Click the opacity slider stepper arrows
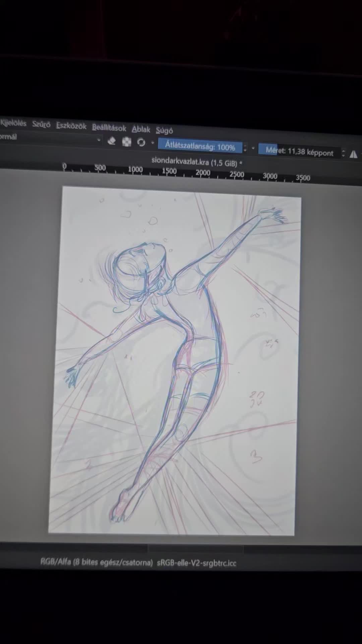This screenshot has width=362, height=644. coord(245,148)
